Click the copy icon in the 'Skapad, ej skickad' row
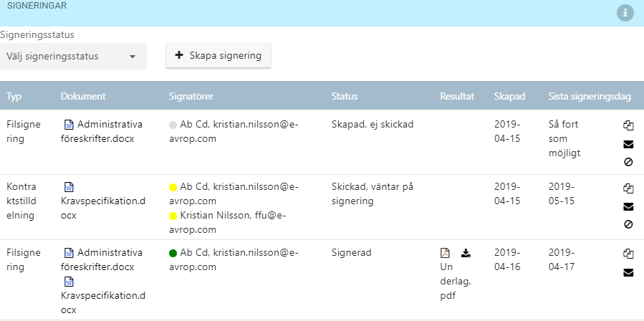644x321 pixels. [x=628, y=125]
